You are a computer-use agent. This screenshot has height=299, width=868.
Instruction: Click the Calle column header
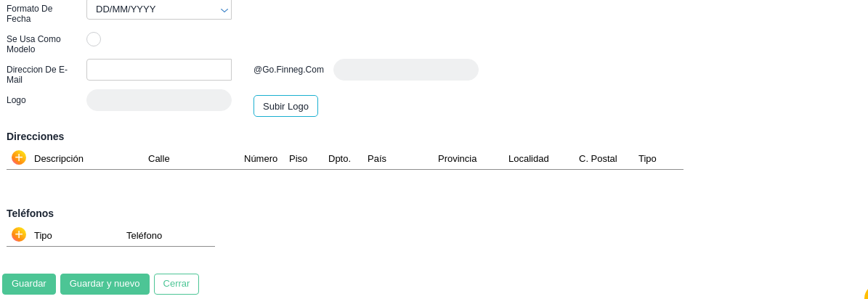coord(159,159)
